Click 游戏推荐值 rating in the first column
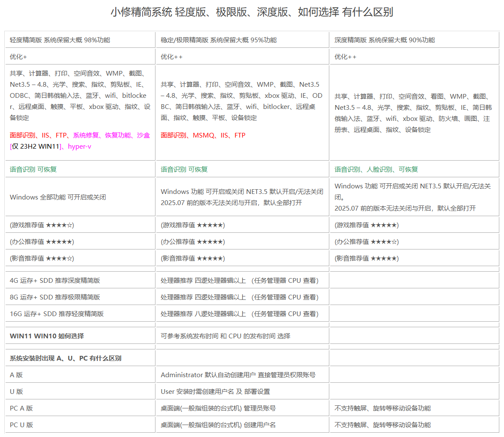The width and height of the screenshot is (504, 437). [x=42, y=225]
